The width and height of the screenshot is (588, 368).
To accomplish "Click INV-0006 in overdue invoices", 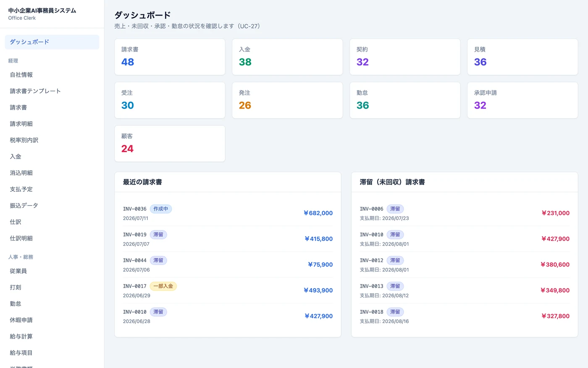I will coord(372,209).
